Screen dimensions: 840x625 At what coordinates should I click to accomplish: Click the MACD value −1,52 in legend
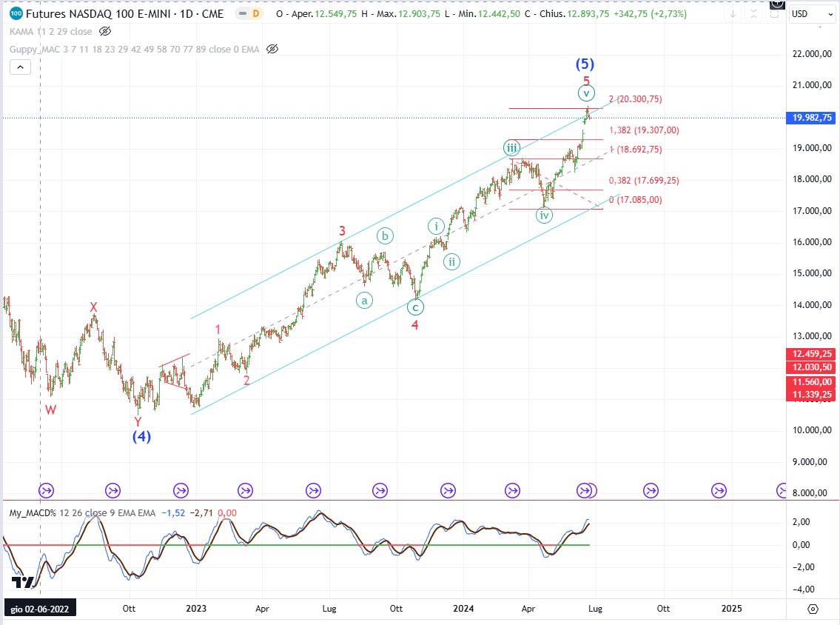tap(174, 513)
